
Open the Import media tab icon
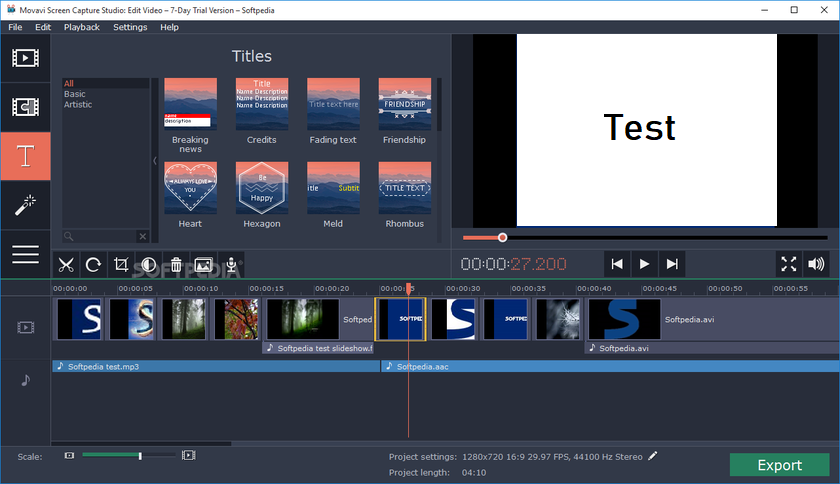pyautogui.click(x=25, y=58)
